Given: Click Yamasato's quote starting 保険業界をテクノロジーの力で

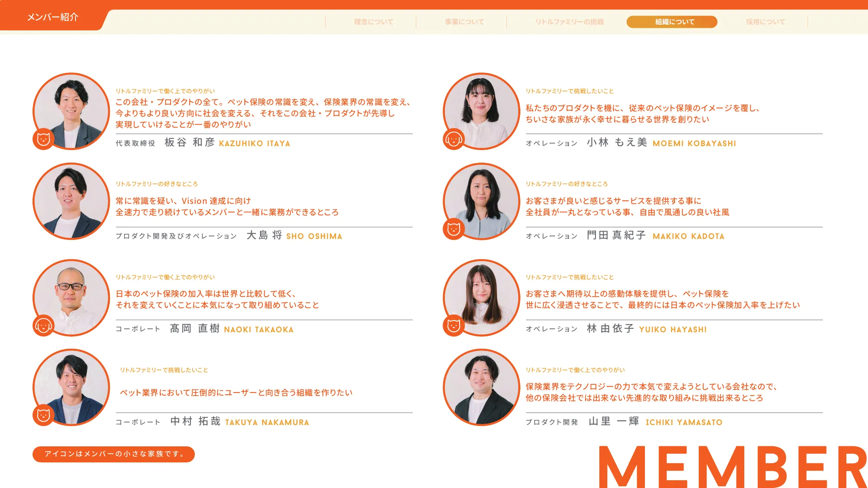Looking at the screenshot, I should click(651, 392).
